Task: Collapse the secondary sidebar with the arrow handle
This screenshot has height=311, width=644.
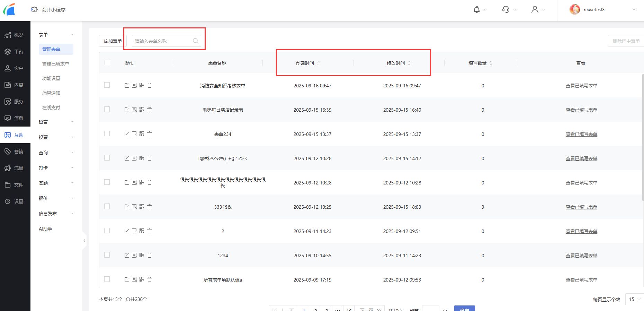Action: (84, 241)
